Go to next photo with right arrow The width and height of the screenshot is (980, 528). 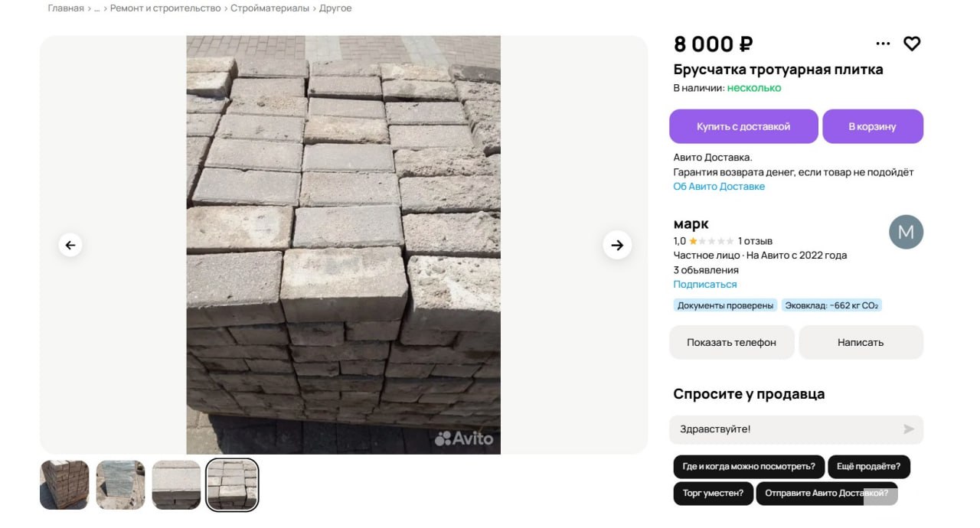click(617, 245)
